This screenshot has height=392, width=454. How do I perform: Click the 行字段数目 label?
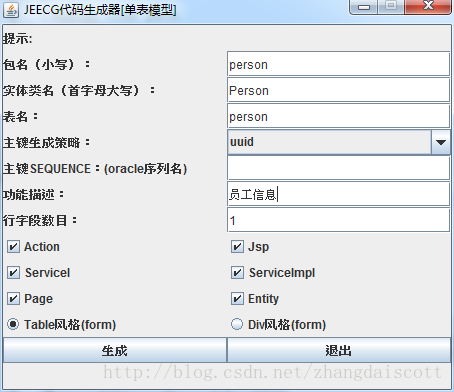tap(40, 221)
